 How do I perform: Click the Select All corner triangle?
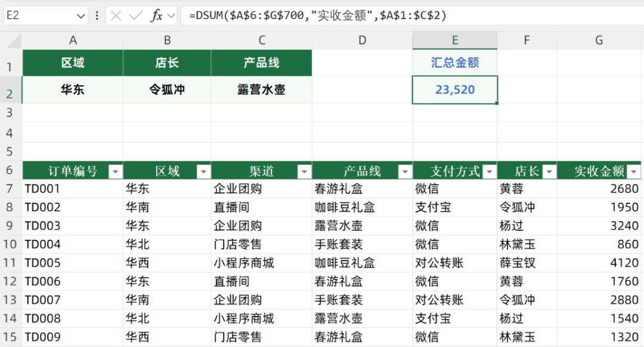tap(14, 41)
